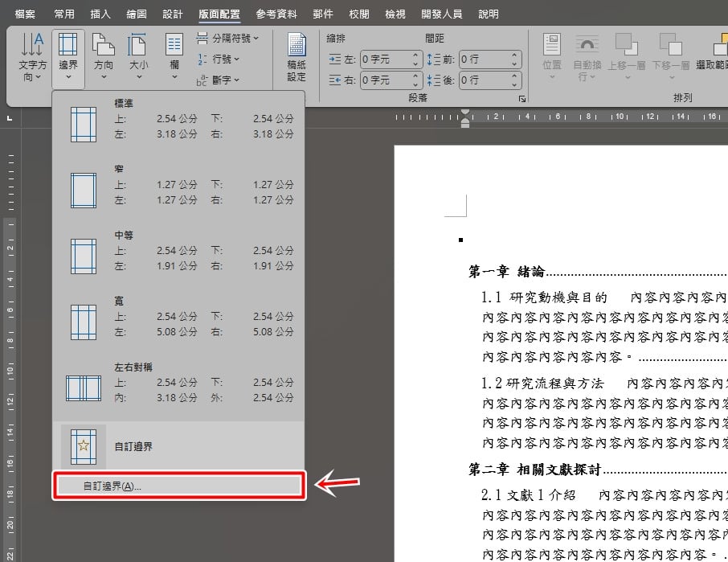Expand the 行號 line numbers dropdown
Image resolution: width=728 pixels, height=562 pixels.
point(219,59)
